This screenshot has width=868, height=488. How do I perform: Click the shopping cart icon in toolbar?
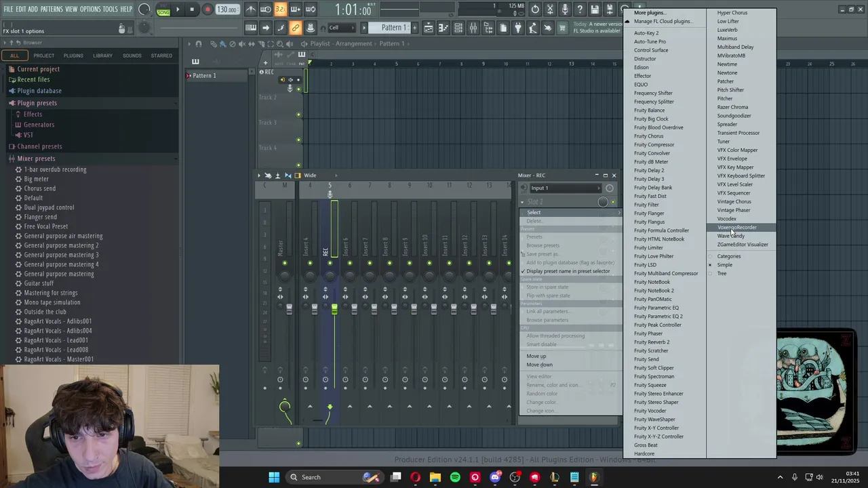[x=562, y=28]
